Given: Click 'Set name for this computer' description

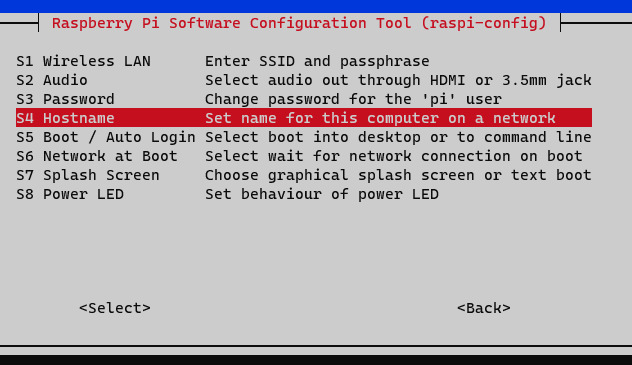Looking at the screenshot, I should tap(322, 118).
